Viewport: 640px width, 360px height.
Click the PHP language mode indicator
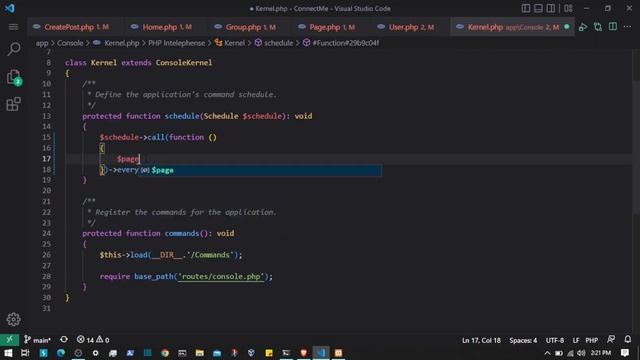tap(591, 340)
